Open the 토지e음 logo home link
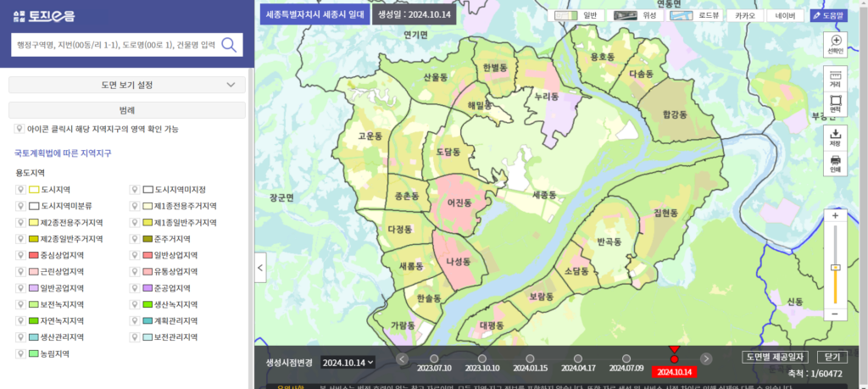This screenshot has width=868, height=389. point(44,16)
